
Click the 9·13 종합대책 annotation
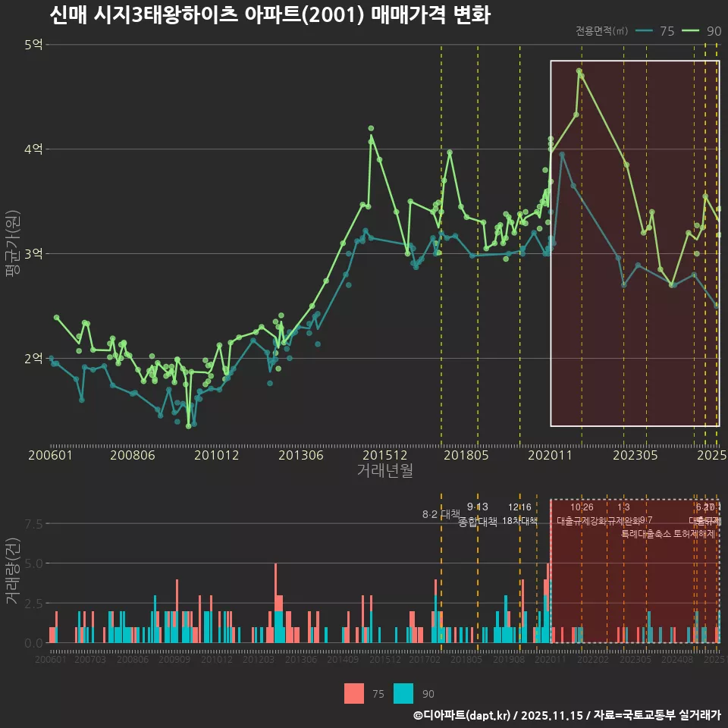478,514
